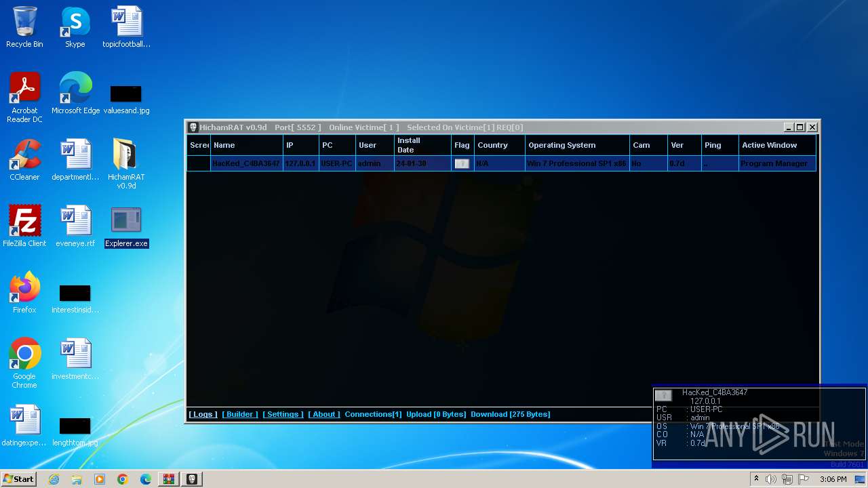Click the IP column header
Viewport: 868px width, 488px height.
click(x=301, y=145)
